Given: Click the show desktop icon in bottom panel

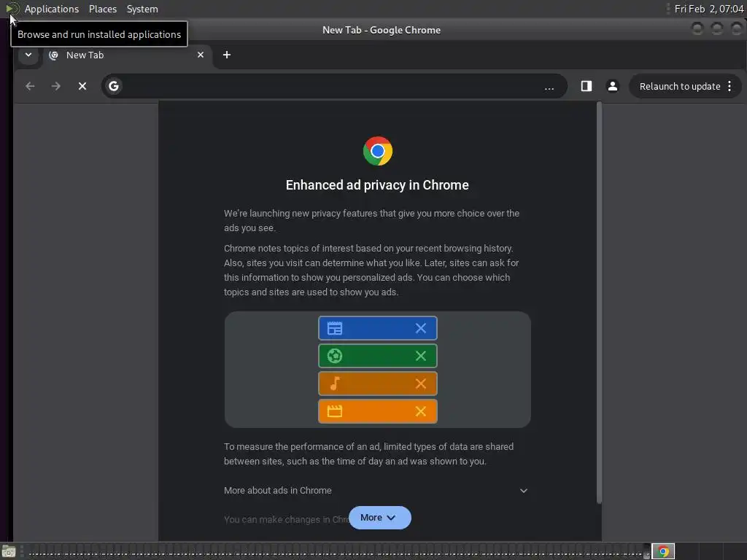Looking at the screenshot, I should (x=9, y=551).
